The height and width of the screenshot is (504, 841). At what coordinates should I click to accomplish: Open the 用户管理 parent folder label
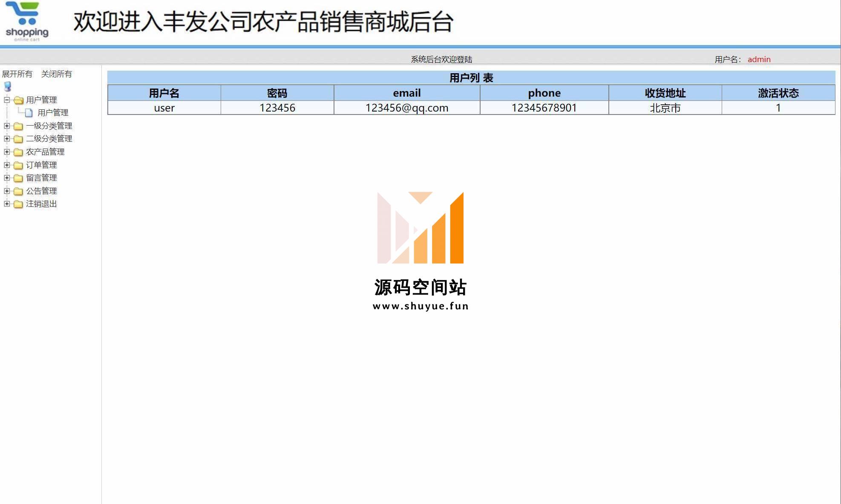coord(41,100)
